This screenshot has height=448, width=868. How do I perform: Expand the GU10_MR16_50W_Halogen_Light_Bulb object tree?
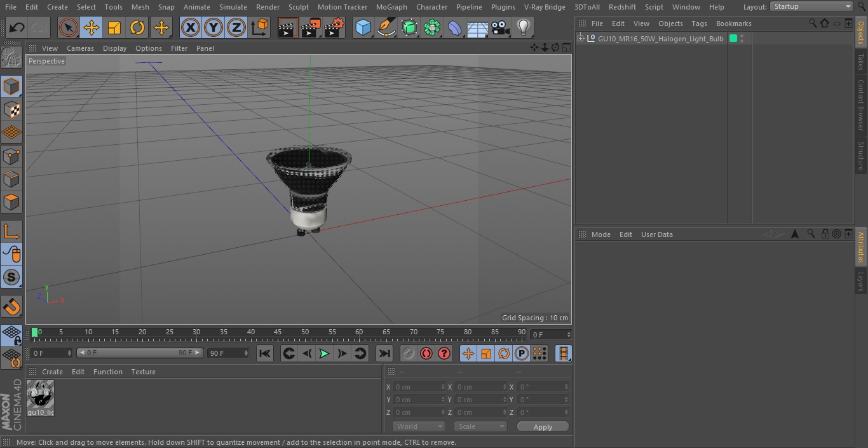(x=580, y=39)
